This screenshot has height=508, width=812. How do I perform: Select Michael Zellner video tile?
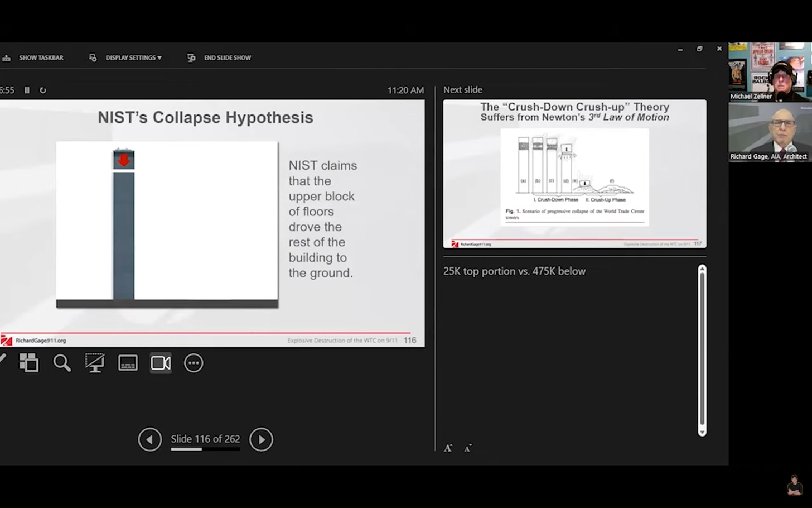pyautogui.click(x=770, y=72)
